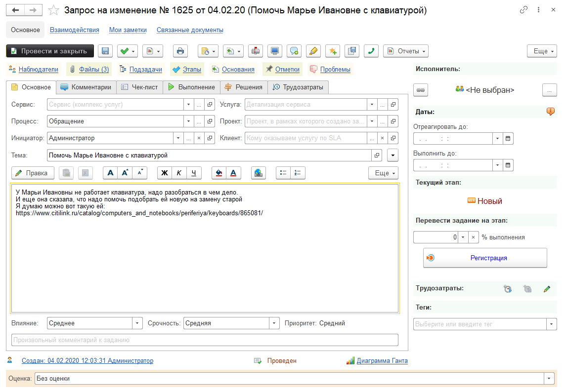Click the Print icon in the toolbar
This screenshot has width=566, height=392.
tap(180, 51)
